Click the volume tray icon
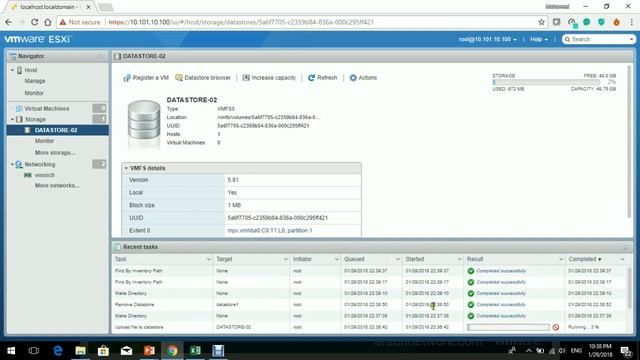640x360 pixels. [562, 351]
